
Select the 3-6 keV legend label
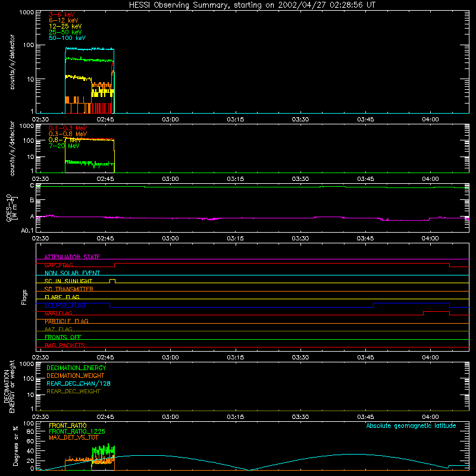tap(61, 14)
